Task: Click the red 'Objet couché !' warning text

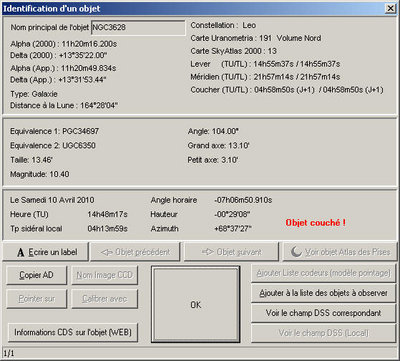Action: click(x=315, y=223)
